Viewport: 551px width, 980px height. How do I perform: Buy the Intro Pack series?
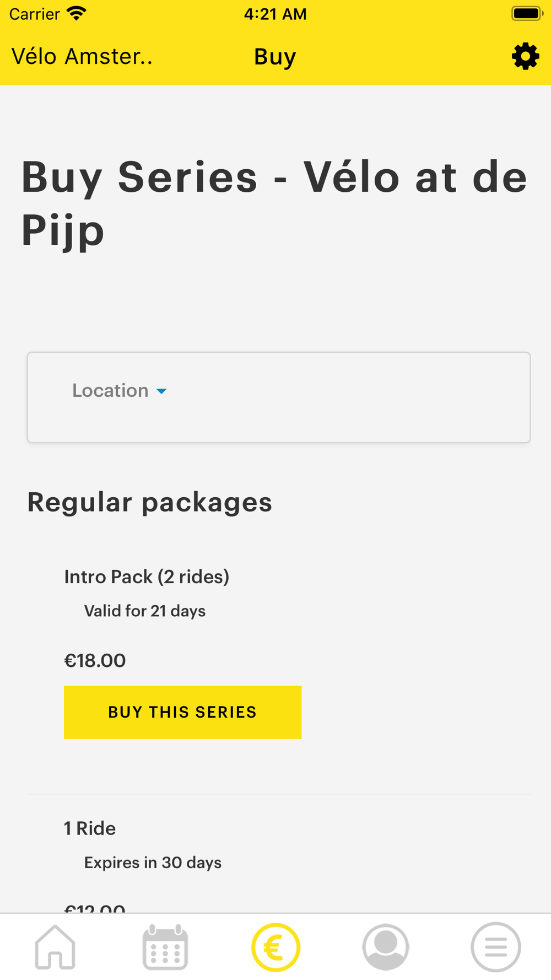tap(182, 712)
